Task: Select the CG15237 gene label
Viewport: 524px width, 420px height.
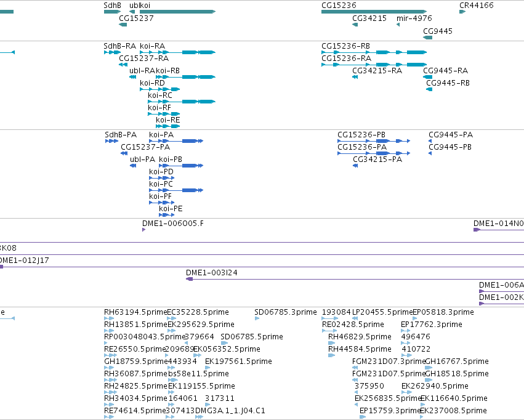Action: coord(136,18)
